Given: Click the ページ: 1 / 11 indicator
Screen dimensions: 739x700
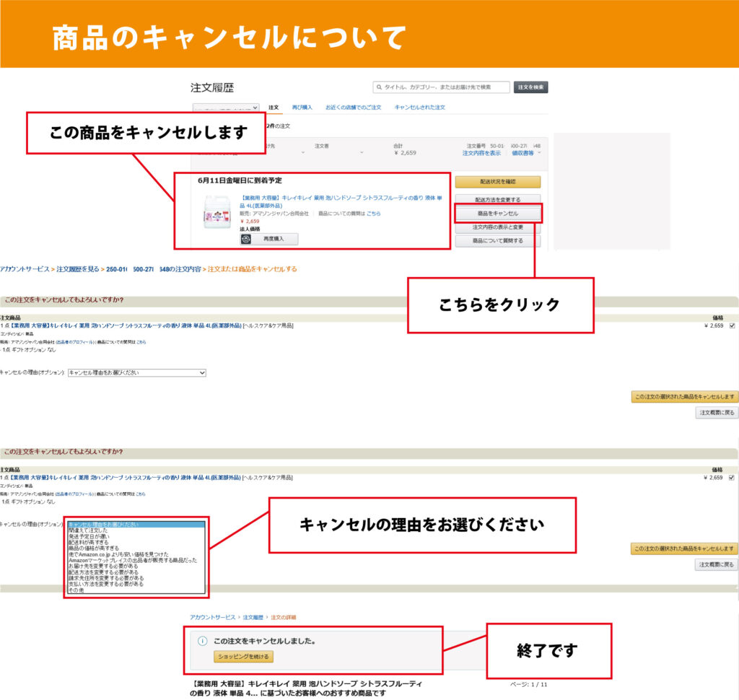Looking at the screenshot, I should tap(529, 684).
